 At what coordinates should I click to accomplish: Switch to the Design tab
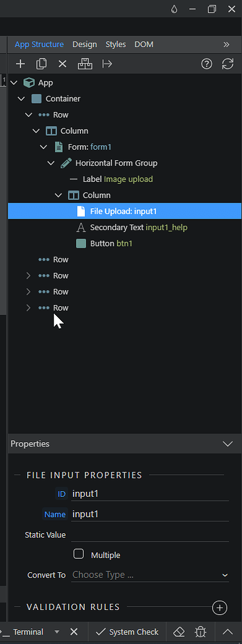pyautogui.click(x=84, y=45)
